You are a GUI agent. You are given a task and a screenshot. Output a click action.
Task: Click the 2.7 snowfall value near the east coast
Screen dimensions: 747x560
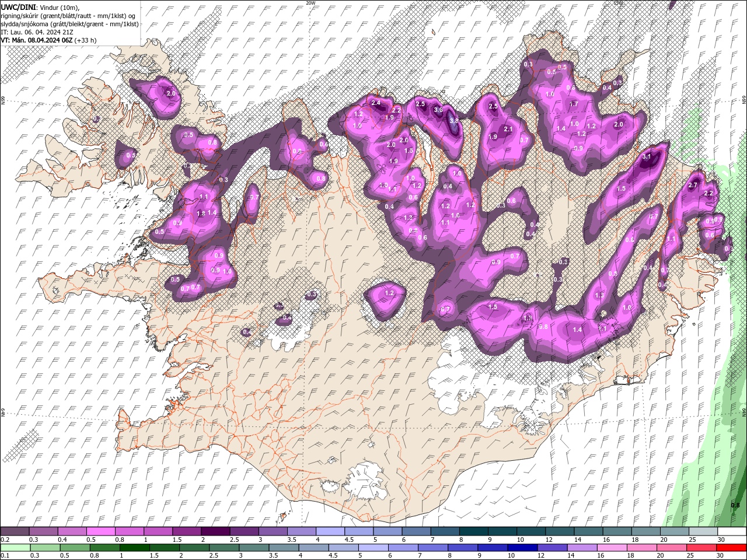click(693, 185)
